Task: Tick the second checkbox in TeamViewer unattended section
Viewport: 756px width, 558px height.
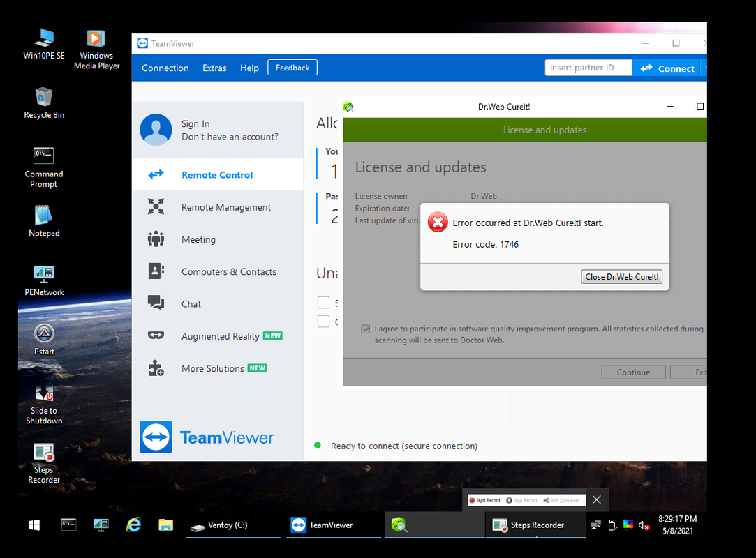Action: (323, 322)
